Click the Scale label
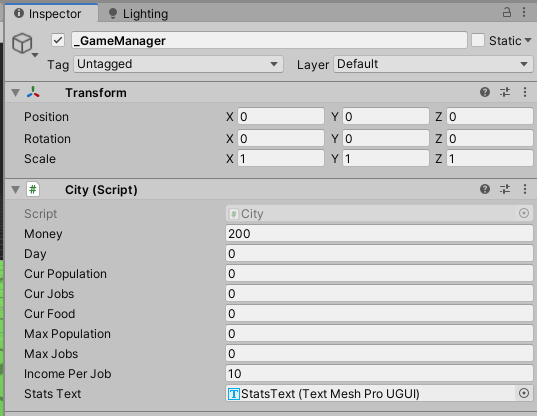Screen dimensions: 537x416 [40, 159]
